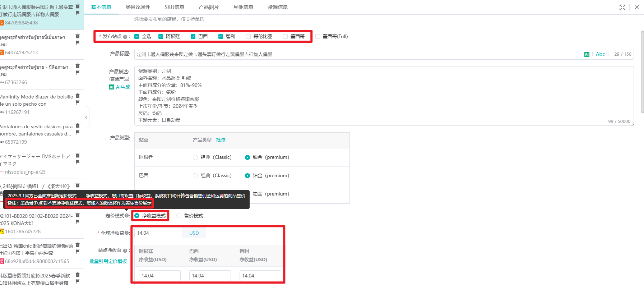The image size is (644, 285).
Task: Click the 全球净收益 value field
Action: [158, 233]
